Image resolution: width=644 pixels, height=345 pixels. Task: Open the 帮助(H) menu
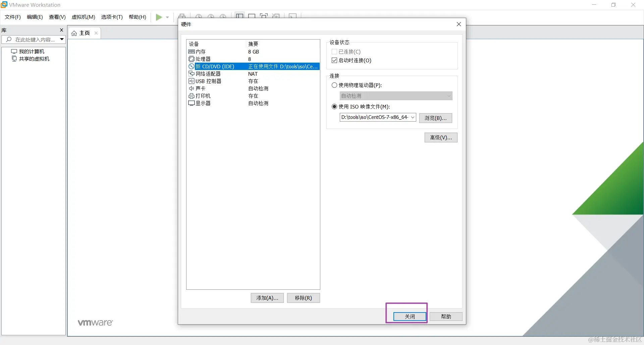[x=138, y=17]
